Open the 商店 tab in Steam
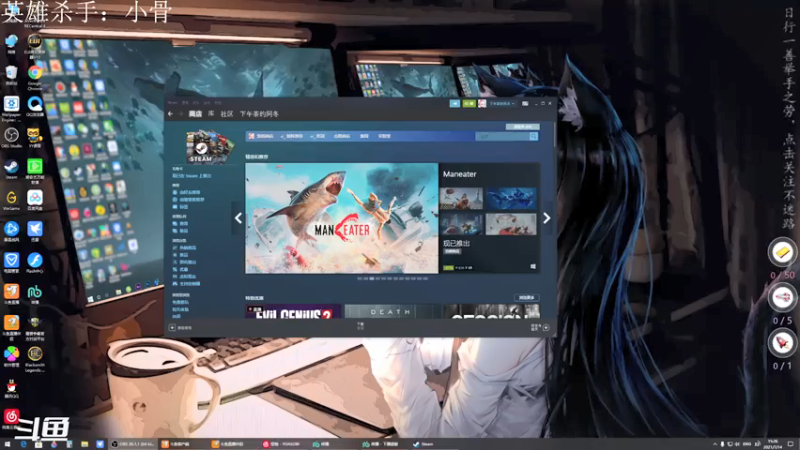 (195, 114)
